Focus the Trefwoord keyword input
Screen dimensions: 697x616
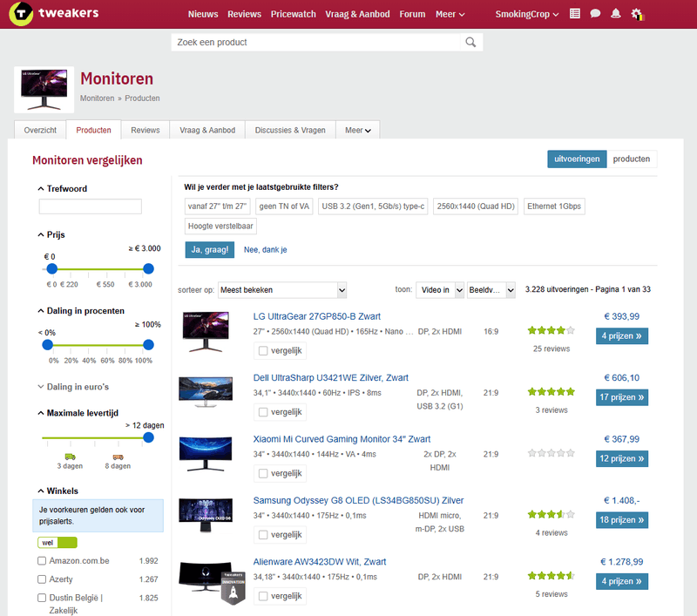(91, 206)
